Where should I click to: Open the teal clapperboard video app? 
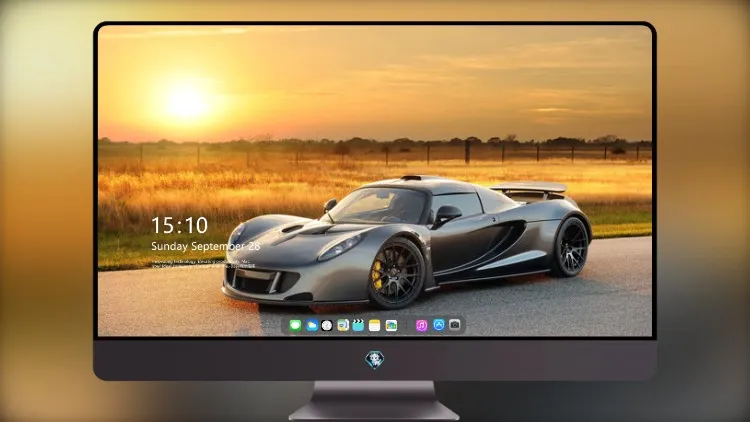[358, 325]
